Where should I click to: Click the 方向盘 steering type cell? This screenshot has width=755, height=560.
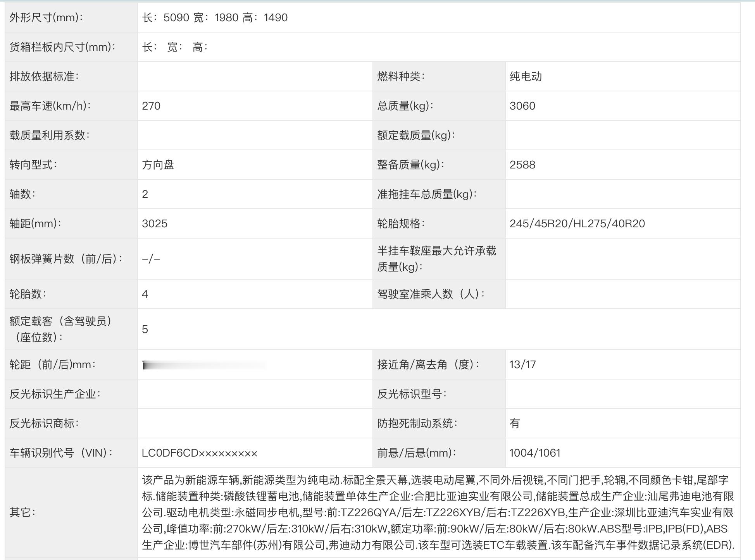pyautogui.click(x=158, y=165)
